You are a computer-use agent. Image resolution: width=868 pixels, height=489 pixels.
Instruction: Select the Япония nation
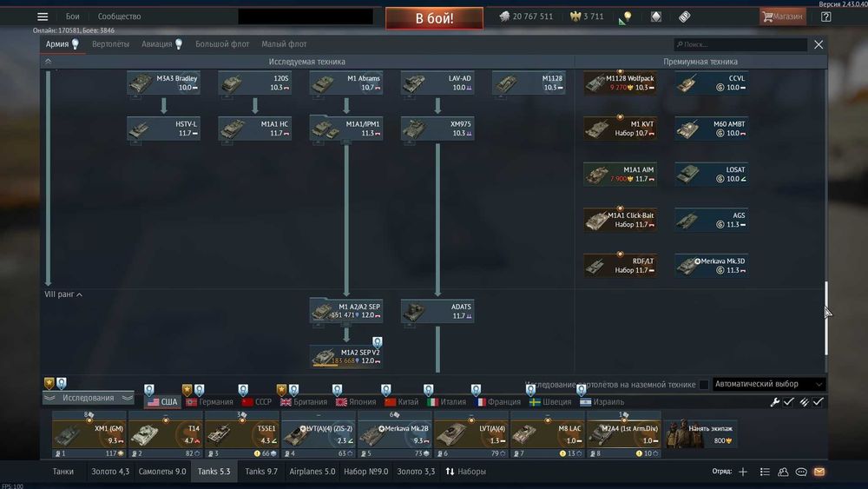click(355, 402)
